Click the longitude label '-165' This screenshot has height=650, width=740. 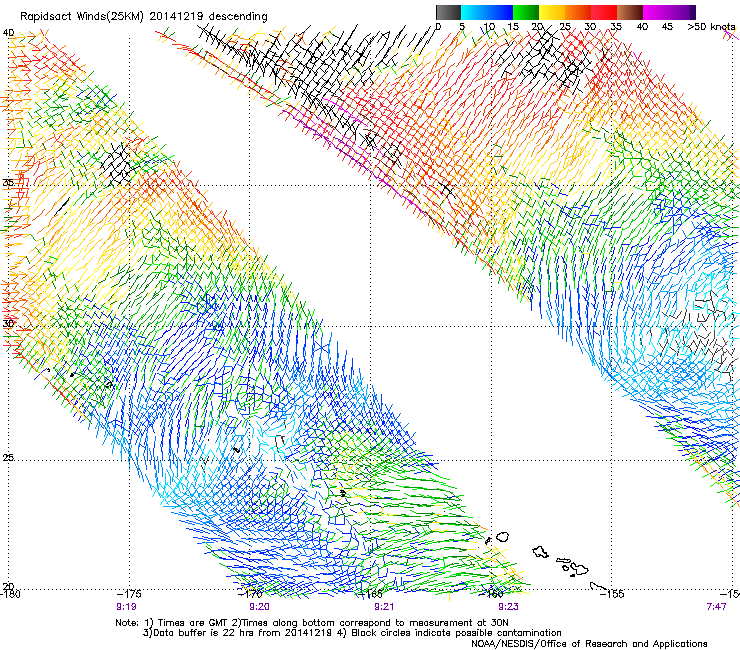click(x=371, y=594)
